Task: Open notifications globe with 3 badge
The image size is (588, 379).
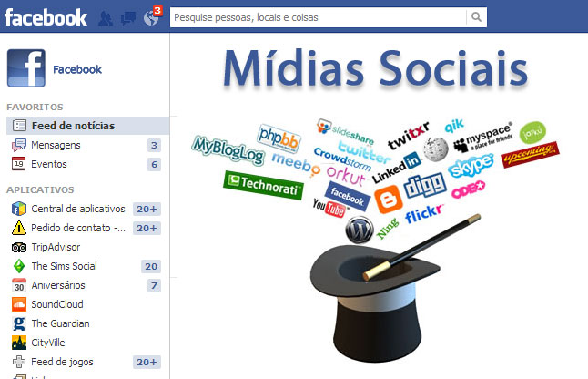Action: pyautogui.click(x=152, y=16)
